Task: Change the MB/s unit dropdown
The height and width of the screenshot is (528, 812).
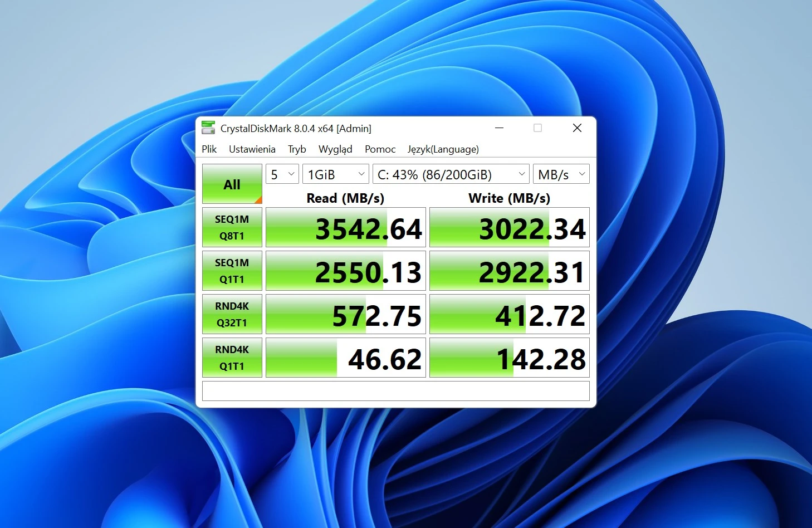Action: 561,174
